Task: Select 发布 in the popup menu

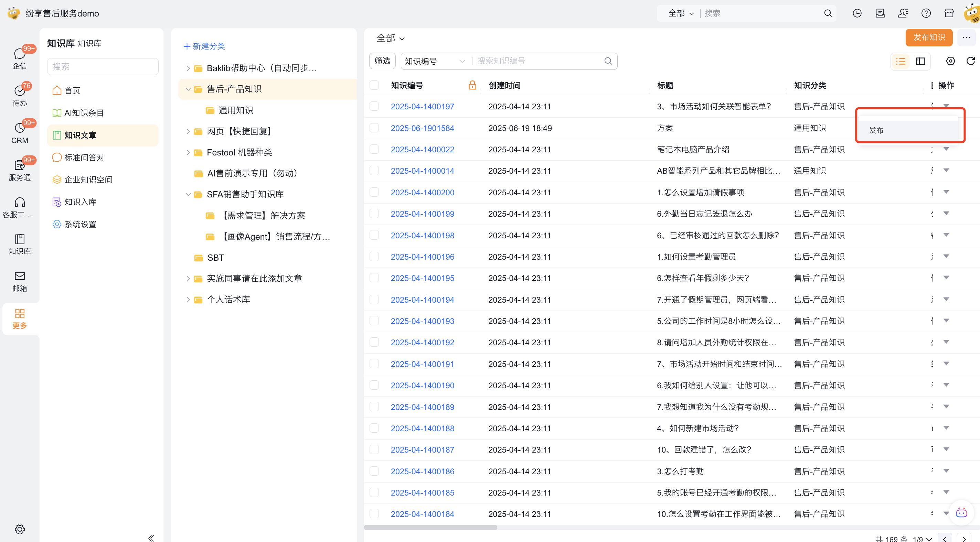Action: (876, 130)
